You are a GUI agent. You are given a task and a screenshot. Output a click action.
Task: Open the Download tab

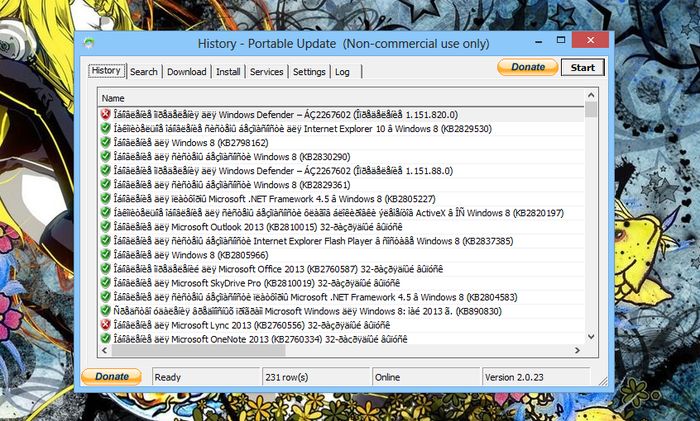tap(187, 71)
